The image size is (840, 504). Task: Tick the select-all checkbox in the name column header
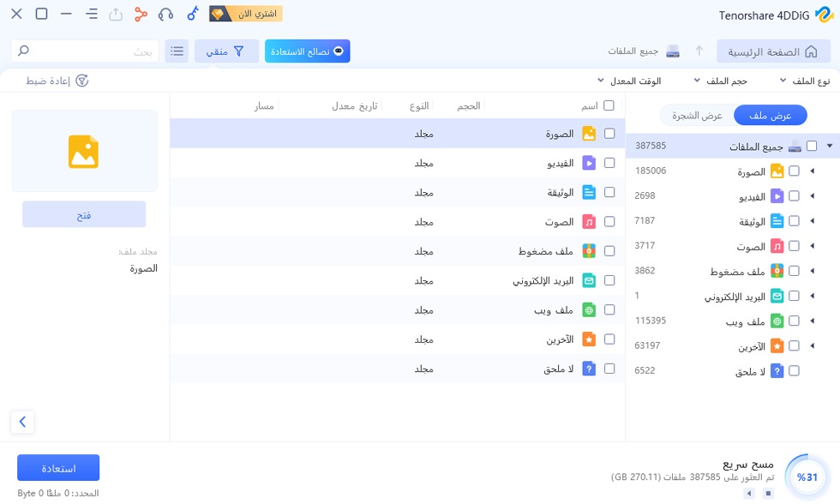[x=610, y=105]
